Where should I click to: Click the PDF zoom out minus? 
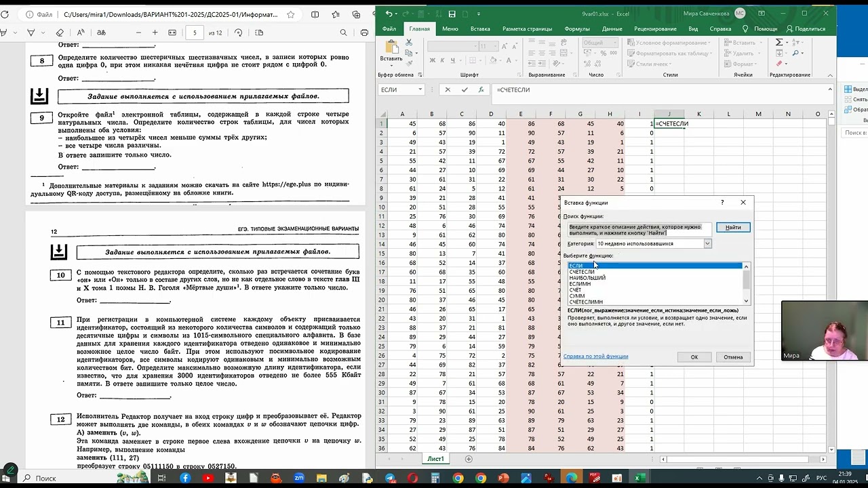point(138,33)
